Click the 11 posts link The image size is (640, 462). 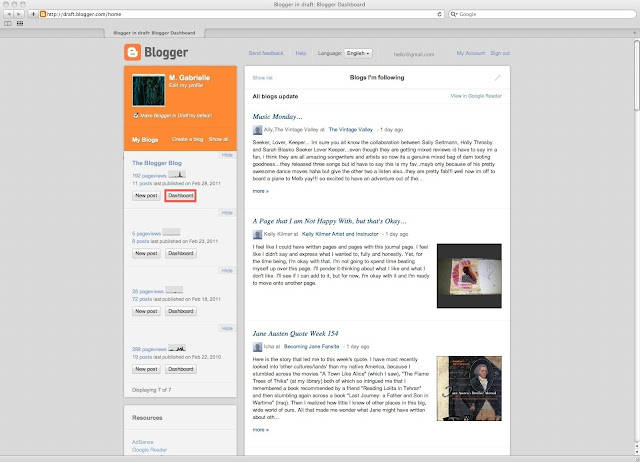[142, 184]
